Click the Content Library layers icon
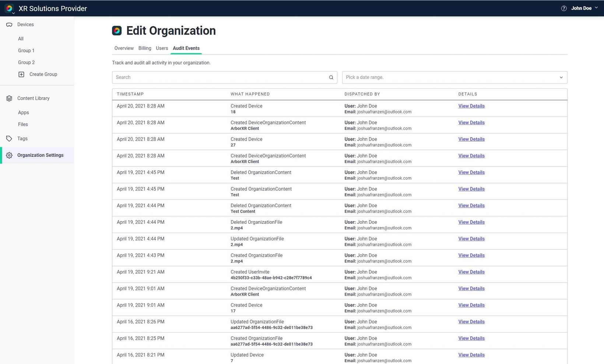 (9, 98)
